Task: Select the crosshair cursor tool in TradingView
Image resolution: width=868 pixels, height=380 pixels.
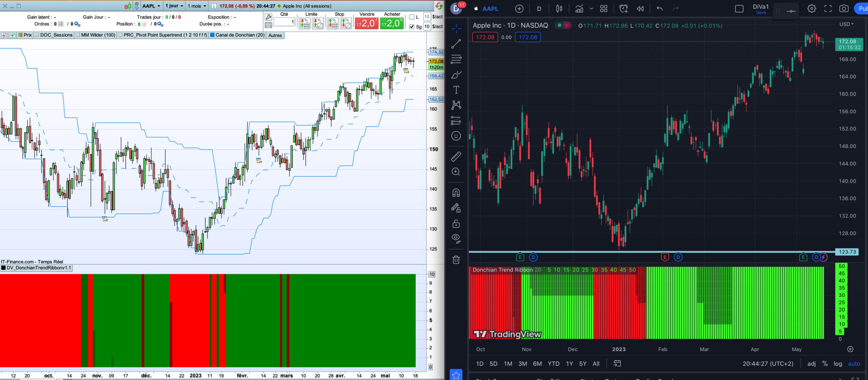Action: pos(456,29)
